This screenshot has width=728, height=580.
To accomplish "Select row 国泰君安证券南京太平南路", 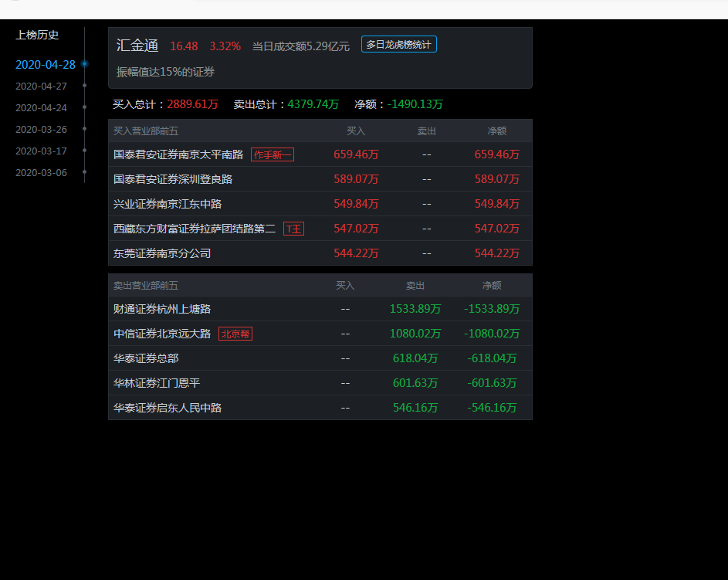I will coord(320,154).
